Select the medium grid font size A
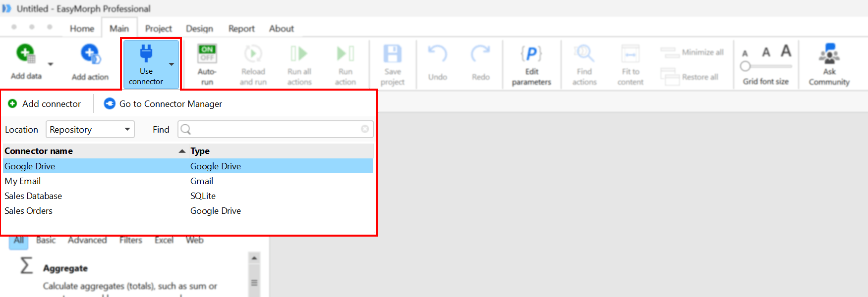Screen dimensions: 868x297 [x=766, y=52]
